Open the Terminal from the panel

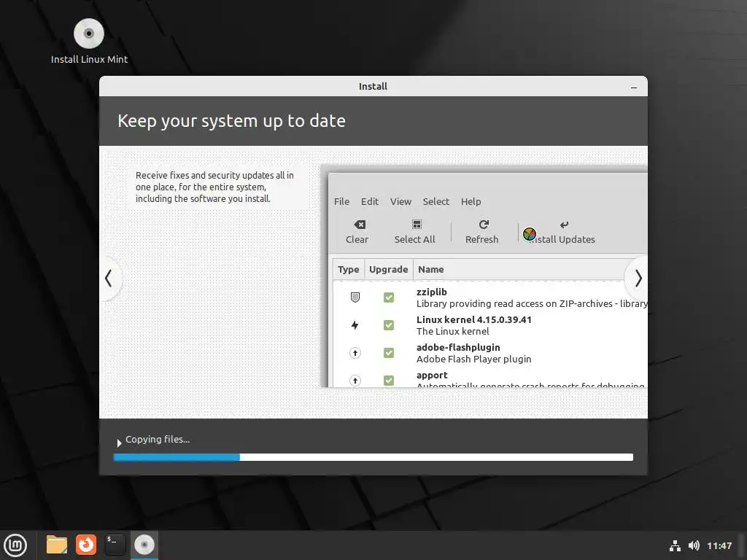click(x=115, y=545)
